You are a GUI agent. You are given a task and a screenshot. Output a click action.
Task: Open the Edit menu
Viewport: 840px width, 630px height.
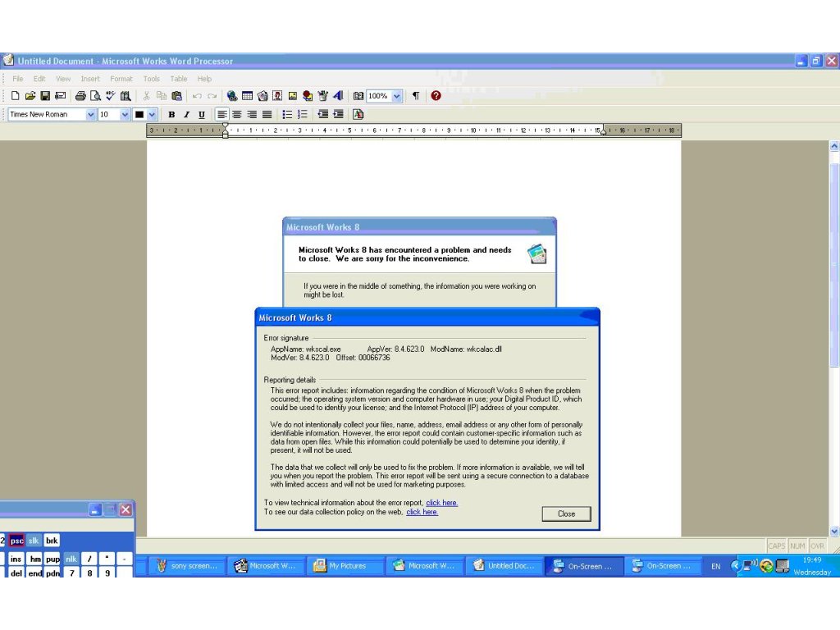(x=39, y=78)
